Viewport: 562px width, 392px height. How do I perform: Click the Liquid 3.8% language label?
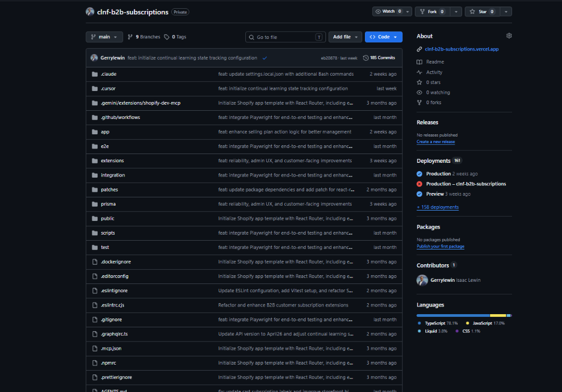(432, 331)
